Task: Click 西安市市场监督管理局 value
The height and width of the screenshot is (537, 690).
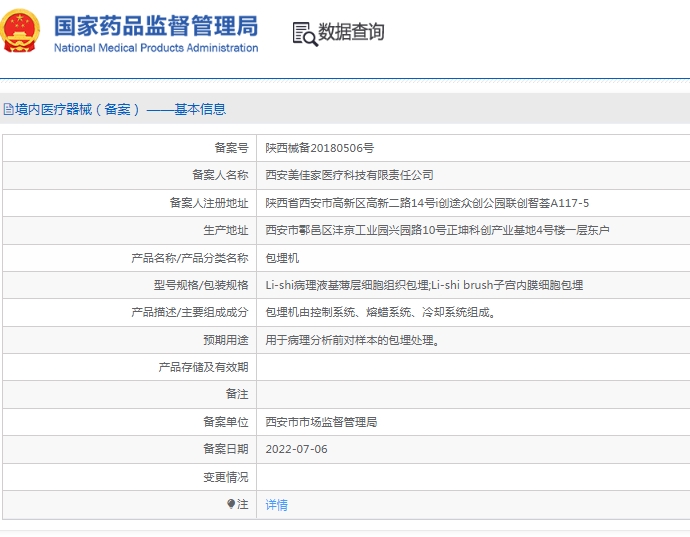Action: pos(321,422)
